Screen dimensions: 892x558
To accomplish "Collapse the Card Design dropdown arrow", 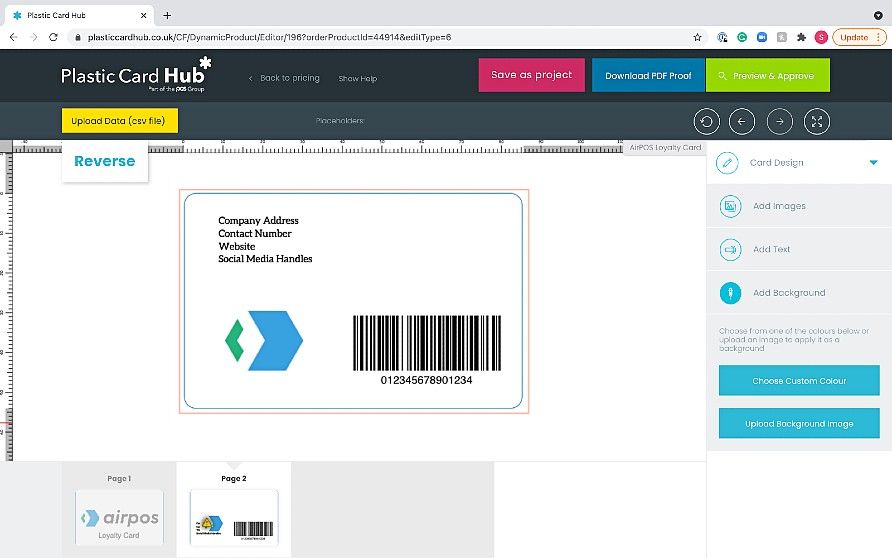I will 873,163.
